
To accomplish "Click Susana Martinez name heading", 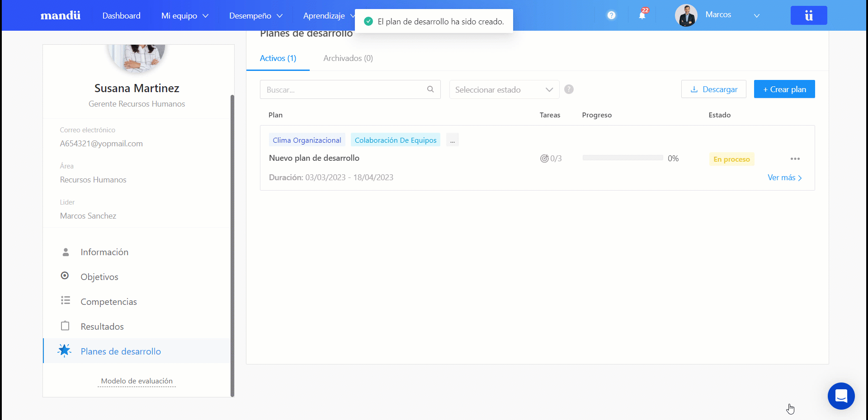I will point(137,88).
